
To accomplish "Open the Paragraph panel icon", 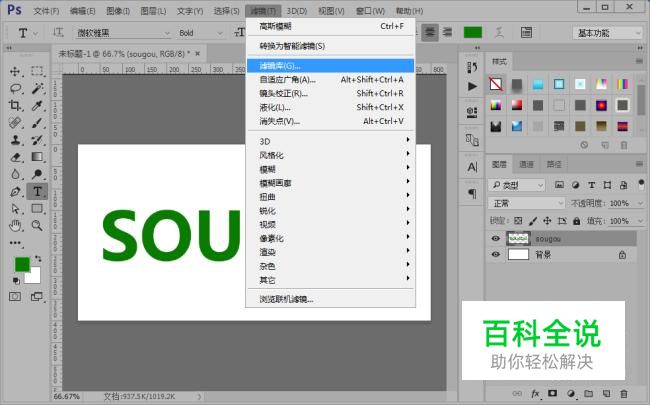I will click(472, 193).
